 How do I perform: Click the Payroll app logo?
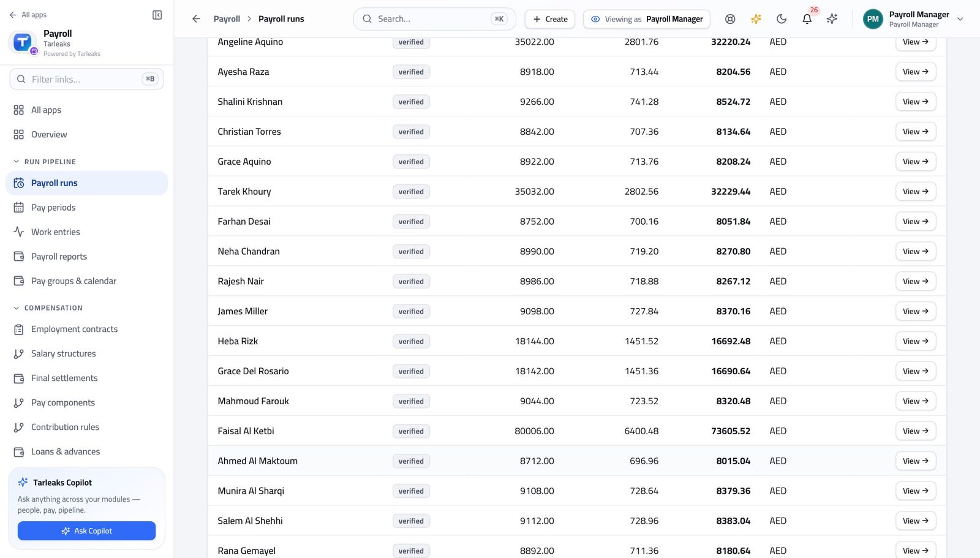coord(23,42)
